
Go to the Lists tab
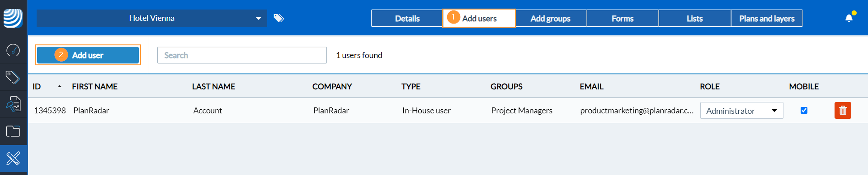pos(695,19)
